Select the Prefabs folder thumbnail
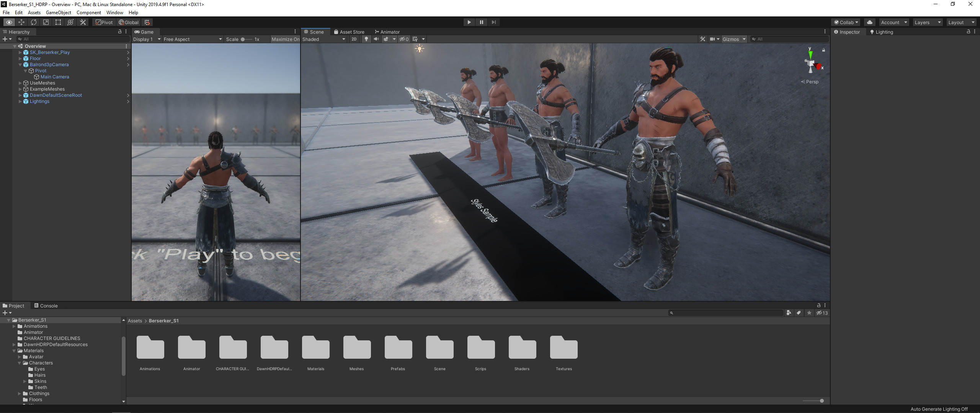This screenshot has height=413, width=980. pyautogui.click(x=398, y=353)
